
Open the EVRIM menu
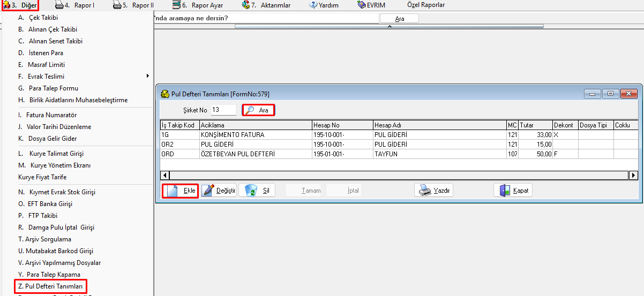point(371,5)
